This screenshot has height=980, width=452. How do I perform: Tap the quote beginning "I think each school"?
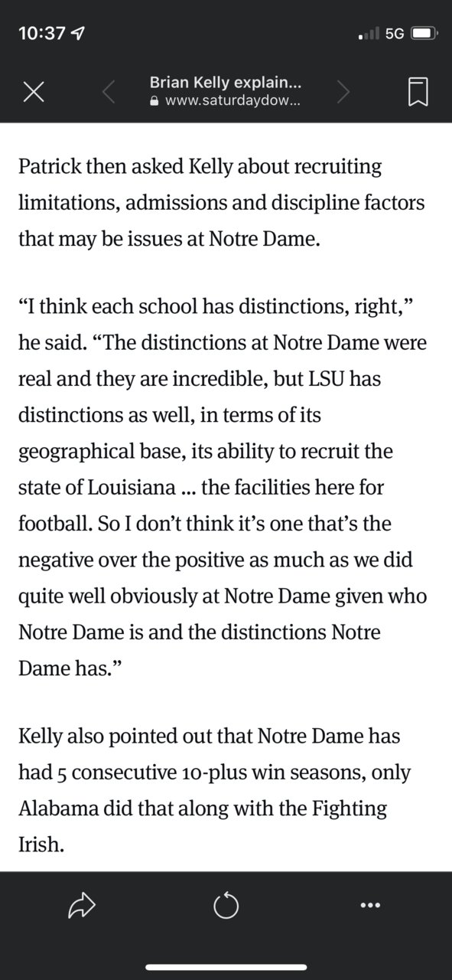[223, 487]
